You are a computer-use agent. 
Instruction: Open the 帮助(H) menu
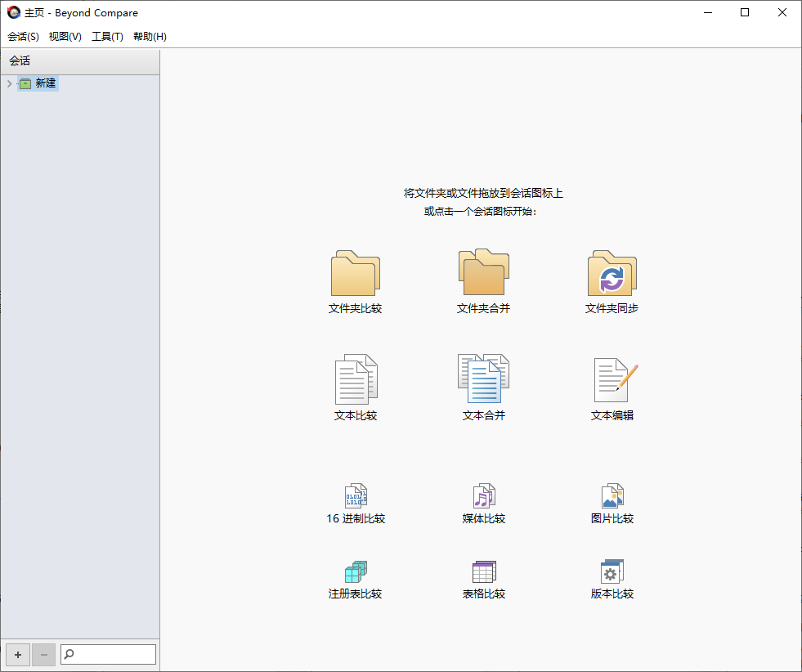point(150,36)
